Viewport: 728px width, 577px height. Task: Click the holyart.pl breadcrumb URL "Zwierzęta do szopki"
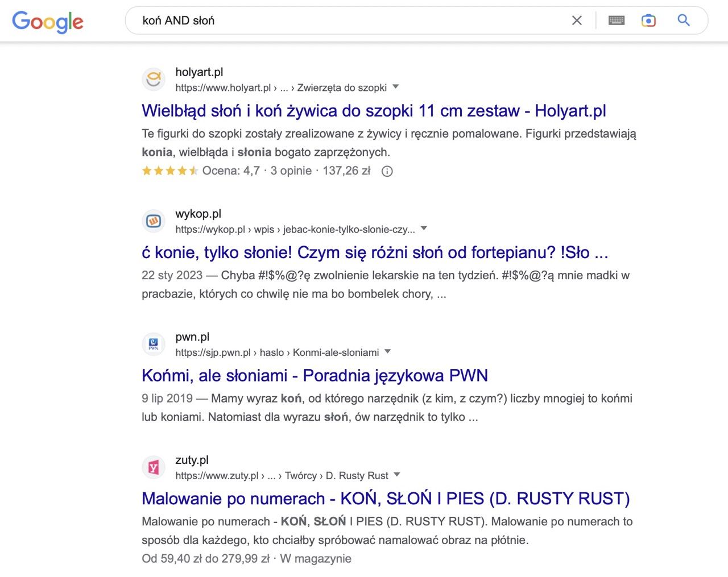pos(342,88)
